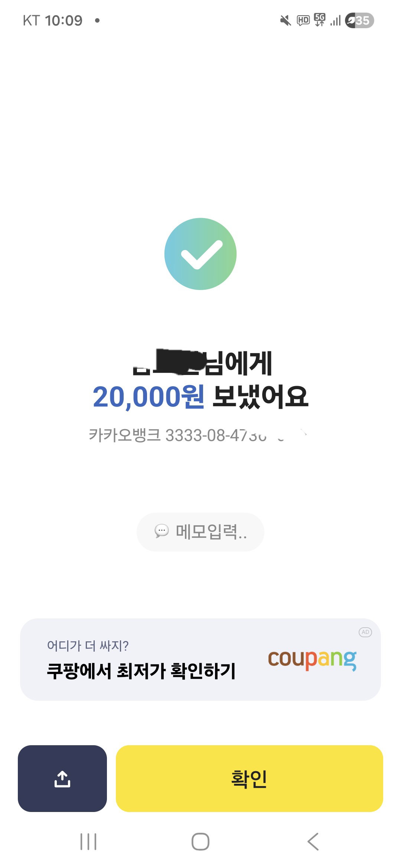Screen dimensions: 401x868
Task: Tap the Coupang logo
Action: tap(312, 660)
